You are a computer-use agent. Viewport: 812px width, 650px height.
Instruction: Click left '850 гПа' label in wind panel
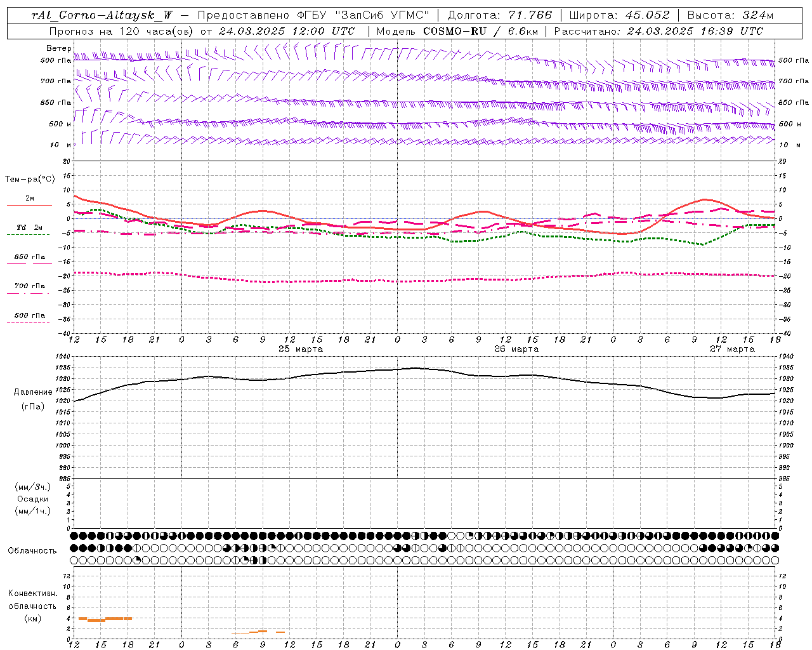pyautogui.click(x=56, y=102)
